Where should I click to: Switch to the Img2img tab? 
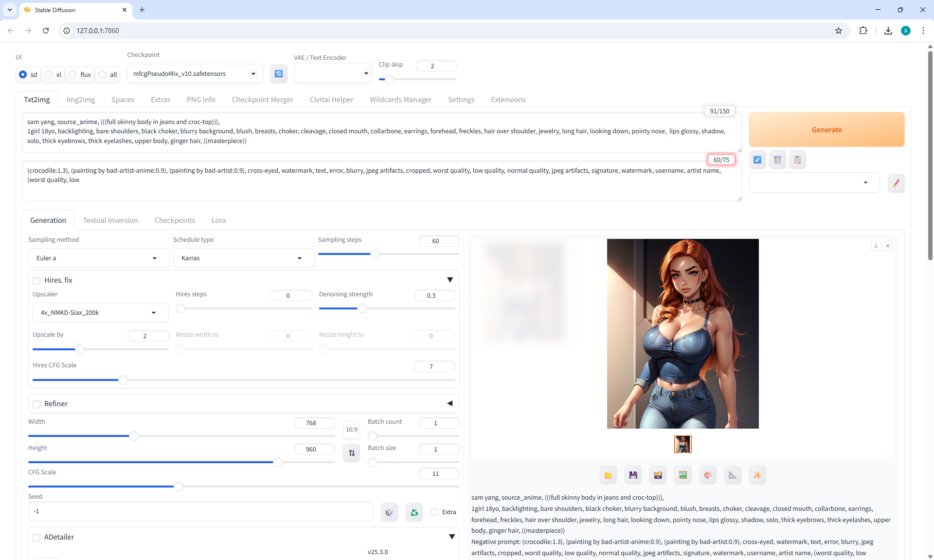point(80,100)
